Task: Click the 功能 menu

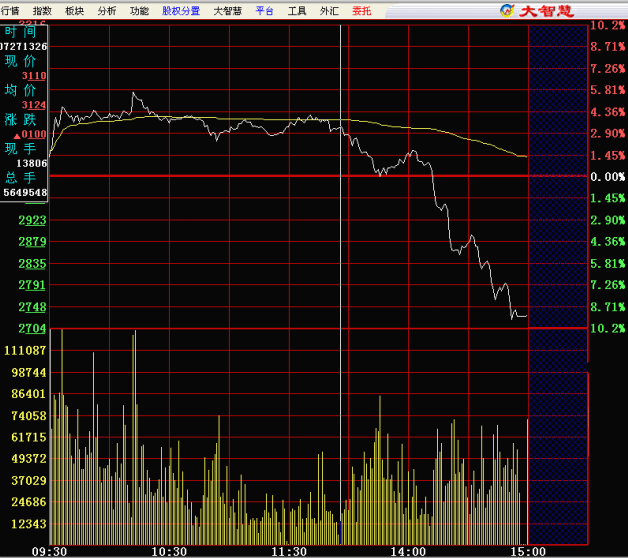Action: click(139, 10)
